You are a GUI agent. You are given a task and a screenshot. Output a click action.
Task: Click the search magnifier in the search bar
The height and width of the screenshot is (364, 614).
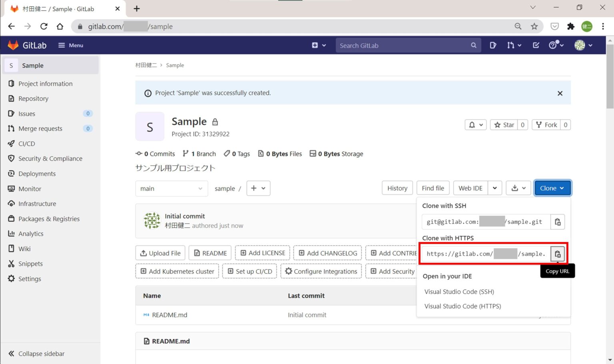(473, 45)
